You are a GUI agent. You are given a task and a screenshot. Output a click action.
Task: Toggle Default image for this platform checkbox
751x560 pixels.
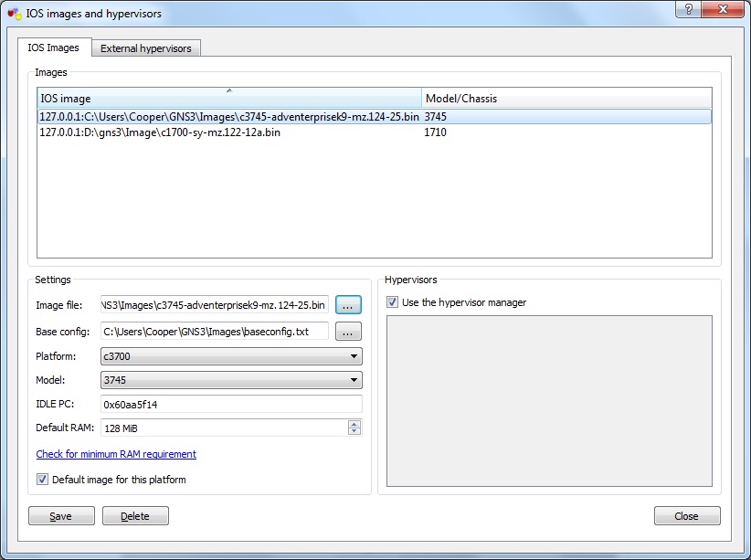point(43,479)
